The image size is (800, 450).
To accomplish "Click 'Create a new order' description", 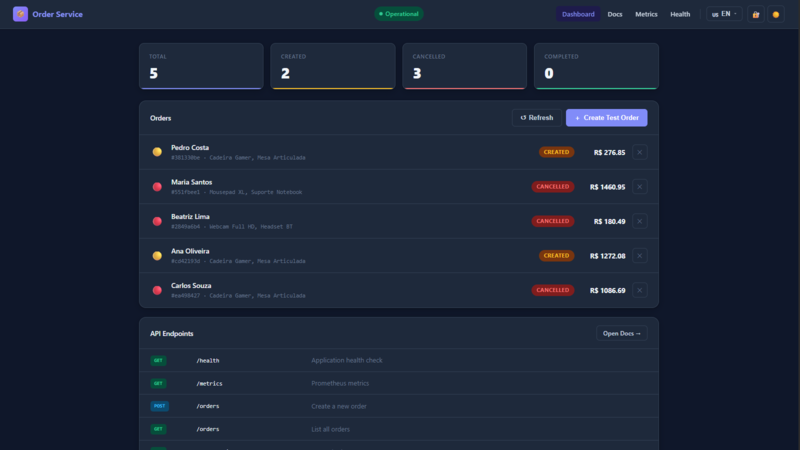I will 339,407.
